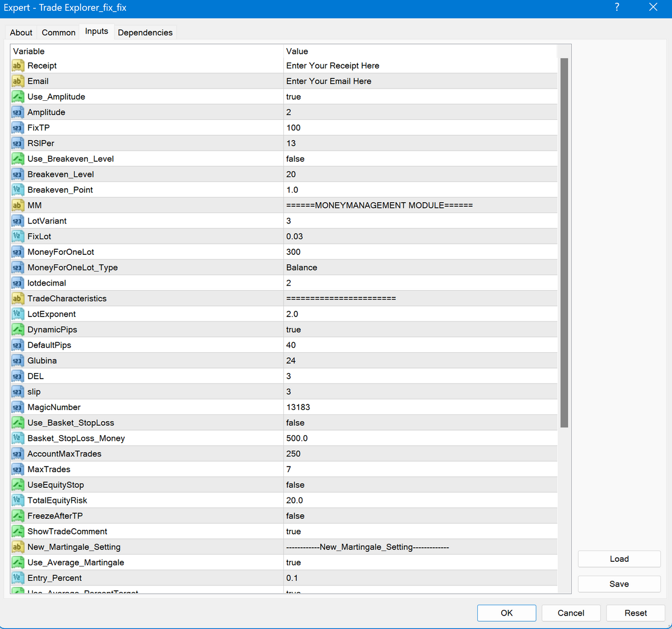Click the integer icon next to MagicNumber
The height and width of the screenshot is (629, 672).
pos(17,407)
